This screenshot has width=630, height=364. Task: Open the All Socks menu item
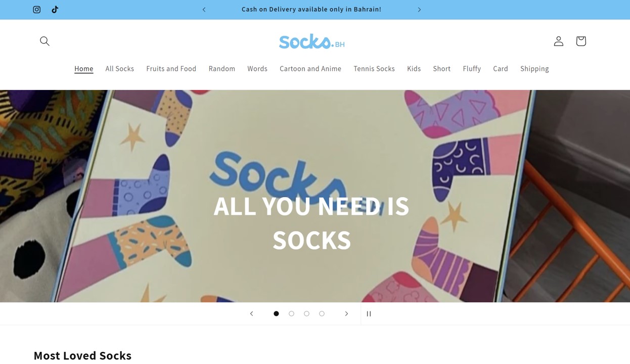click(120, 69)
